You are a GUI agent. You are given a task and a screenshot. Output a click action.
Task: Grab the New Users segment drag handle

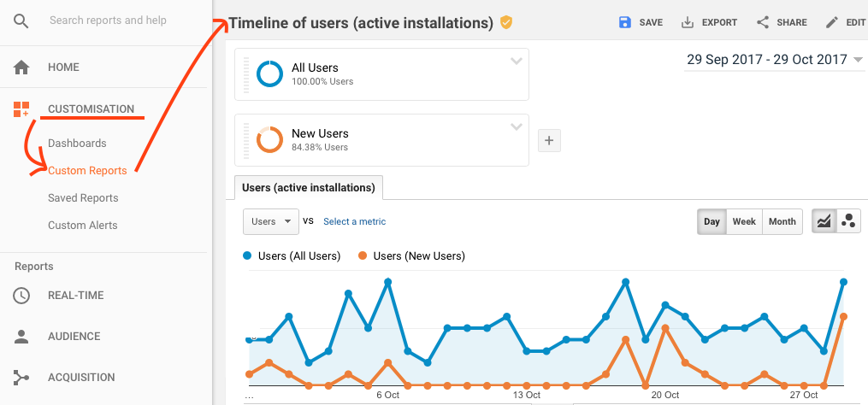(246, 140)
